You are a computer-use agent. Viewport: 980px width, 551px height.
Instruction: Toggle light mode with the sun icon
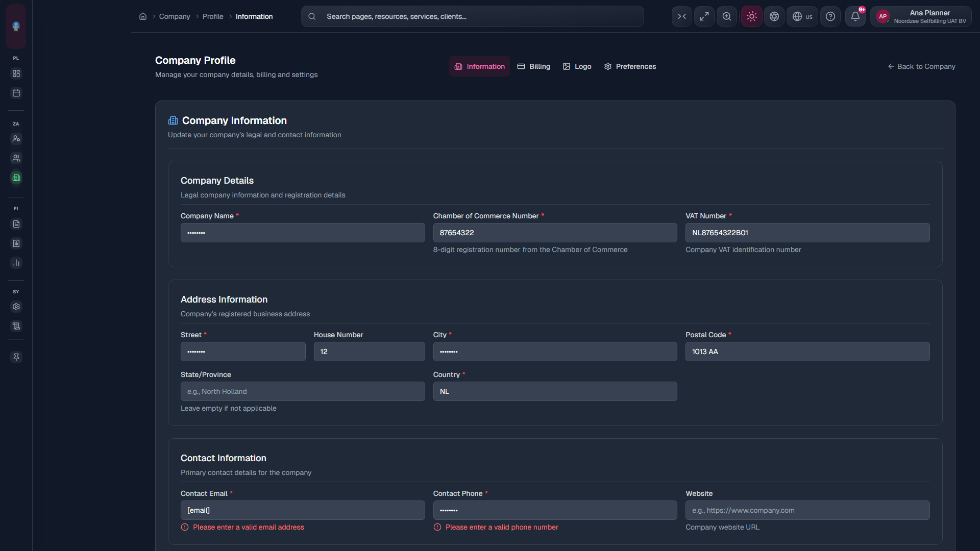coord(752,16)
